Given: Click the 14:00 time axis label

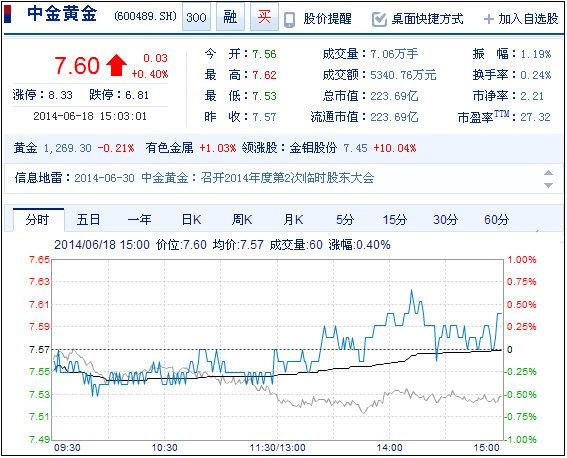Looking at the screenshot, I should pyautogui.click(x=389, y=448).
